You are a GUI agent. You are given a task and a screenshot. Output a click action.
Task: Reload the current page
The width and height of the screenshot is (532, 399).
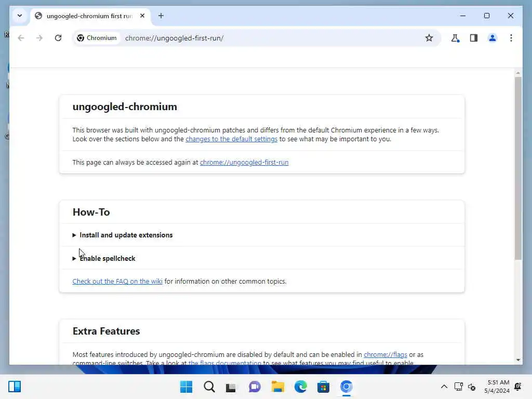pyautogui.click(x=58, y=38)
